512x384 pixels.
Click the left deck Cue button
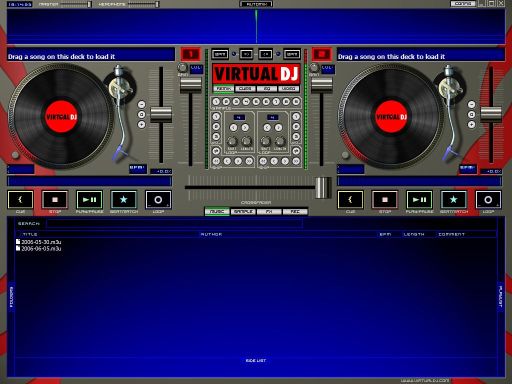pyautogui.click(x=20, y=200)
